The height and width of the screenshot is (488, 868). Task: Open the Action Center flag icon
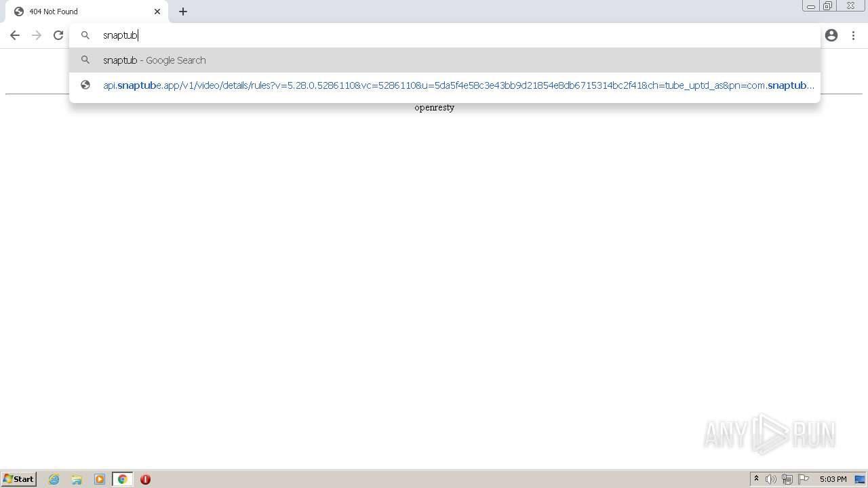[x=804, y=479]
